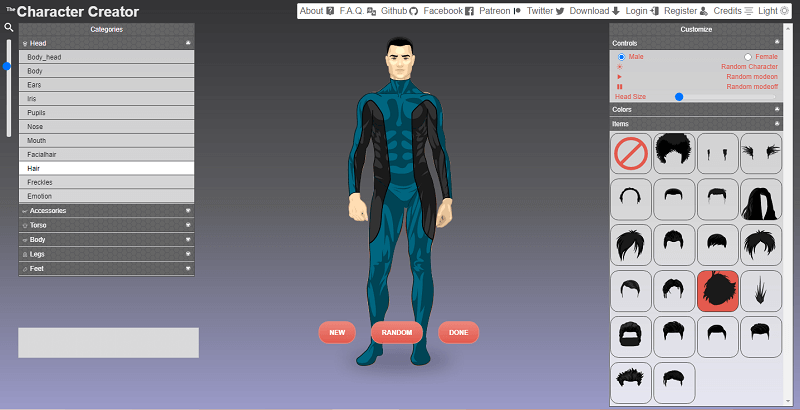Select the Male radio button
Screen dimensions: 800x410
point(621,57)
